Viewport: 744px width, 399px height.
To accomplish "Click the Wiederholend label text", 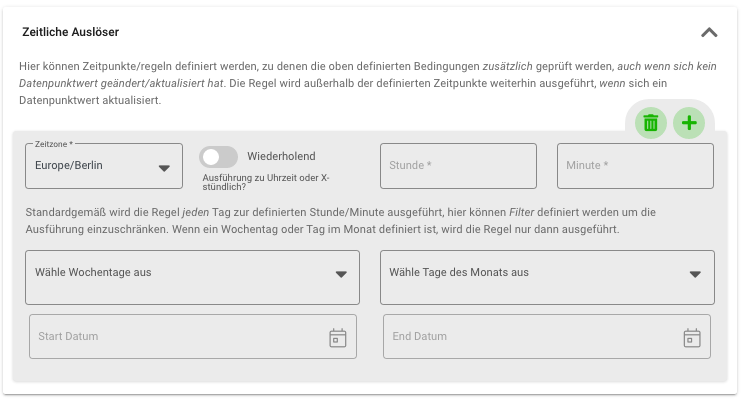I will tap(281, 156).
